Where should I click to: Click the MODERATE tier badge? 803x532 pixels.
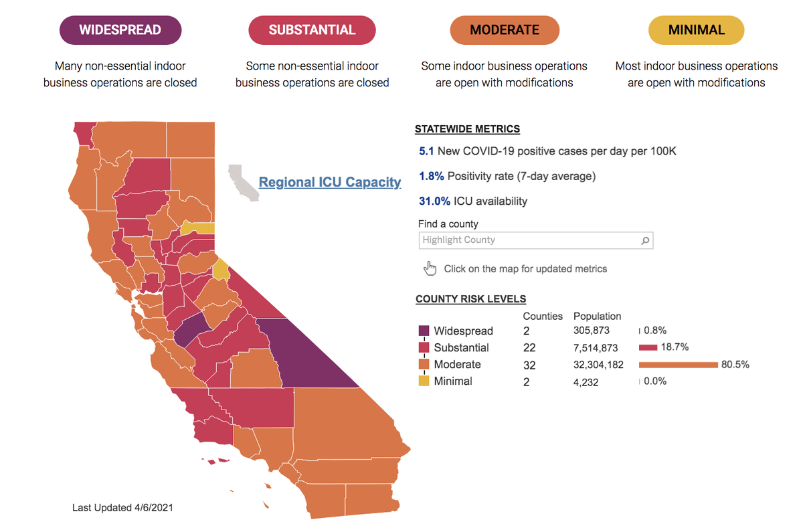(x=505, y=30)
